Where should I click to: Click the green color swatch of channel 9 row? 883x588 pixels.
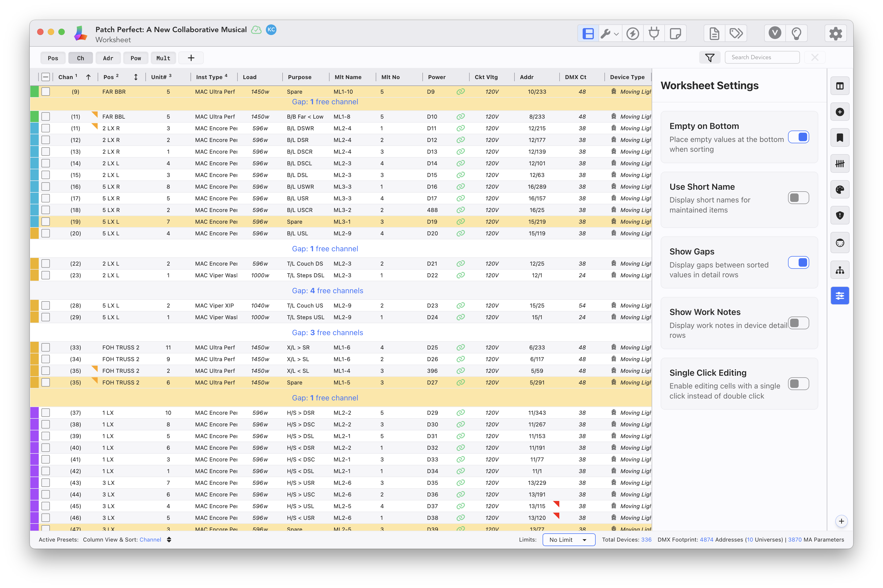coord(34,92)
